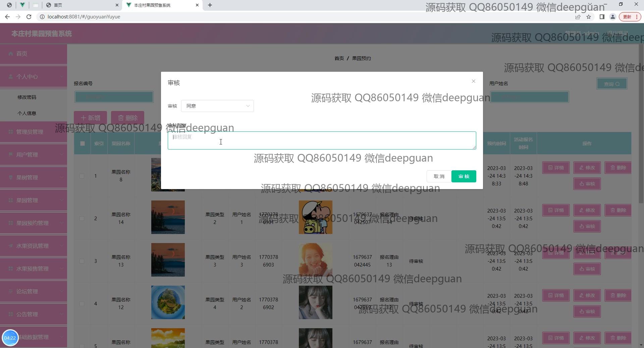Open 修改密码 sidebar item
This screenshot has height=348, width=644.
coord(27,97)
